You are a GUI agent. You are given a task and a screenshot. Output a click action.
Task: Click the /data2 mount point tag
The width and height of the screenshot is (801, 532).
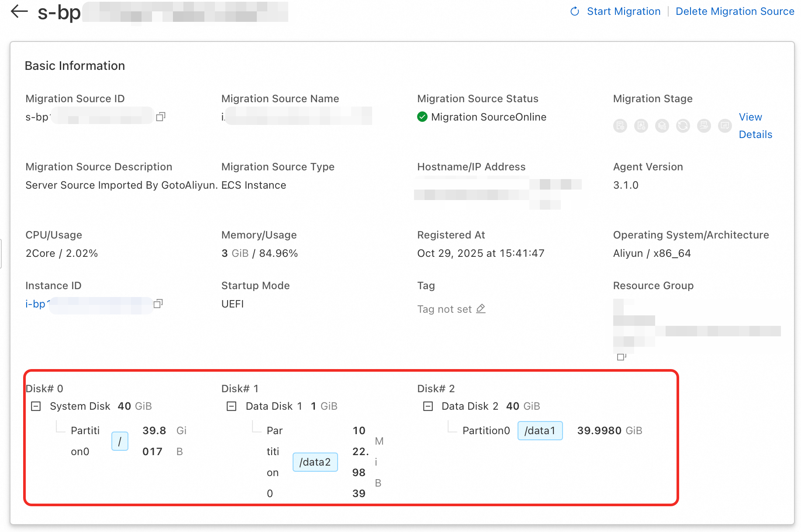coord(315,462)
